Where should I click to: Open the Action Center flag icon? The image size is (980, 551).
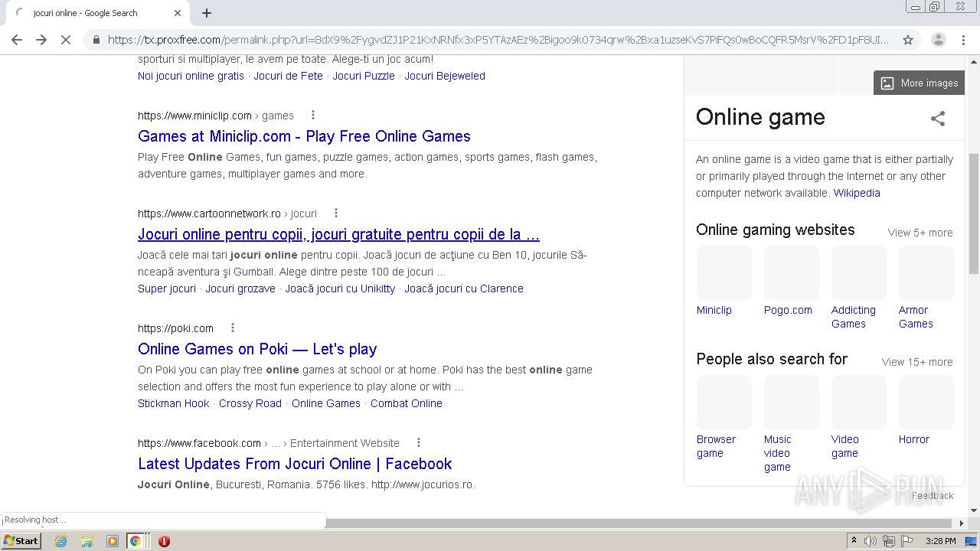pyautogui.click(x=907, y=541)
